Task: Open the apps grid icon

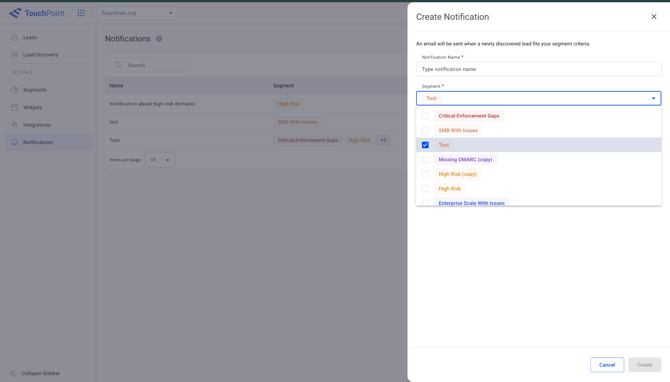Action: tap(81, 13)
